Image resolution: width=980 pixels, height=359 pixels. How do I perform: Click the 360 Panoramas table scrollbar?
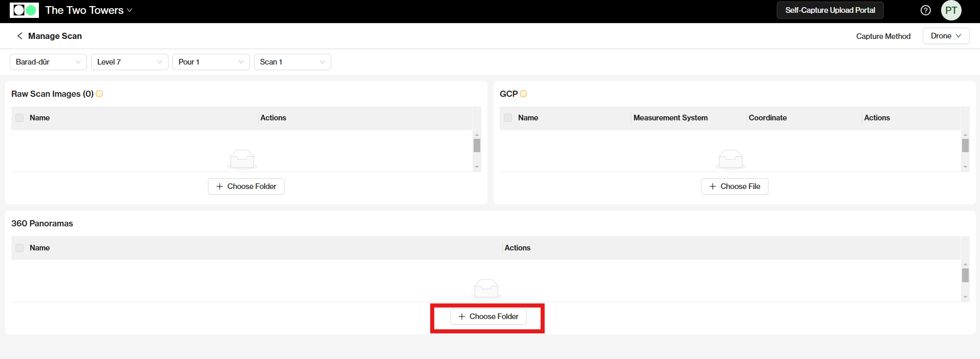tap(965, 276)
